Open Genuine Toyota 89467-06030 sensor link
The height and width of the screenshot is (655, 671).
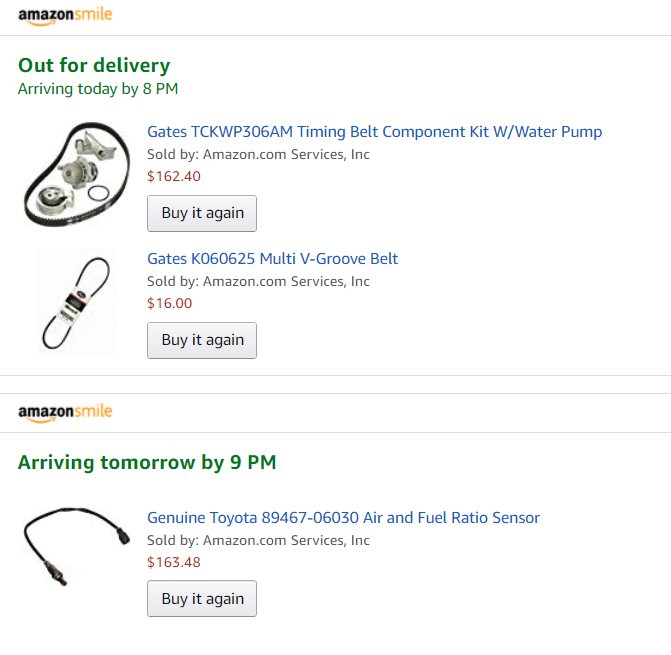point(343,517)
